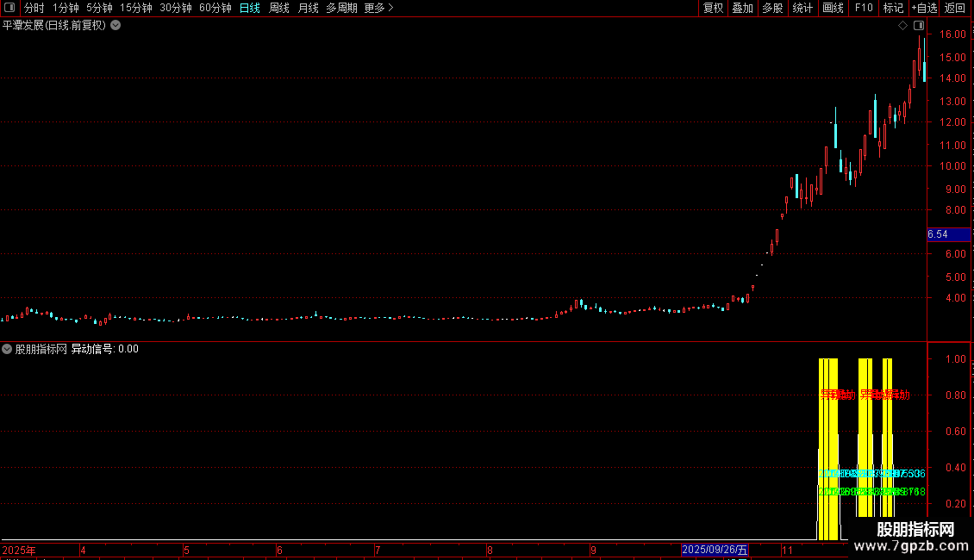Viewport: 974px width, 560px height.
Task: Click the 叠加 overlay button
Action: click(742, 8)
